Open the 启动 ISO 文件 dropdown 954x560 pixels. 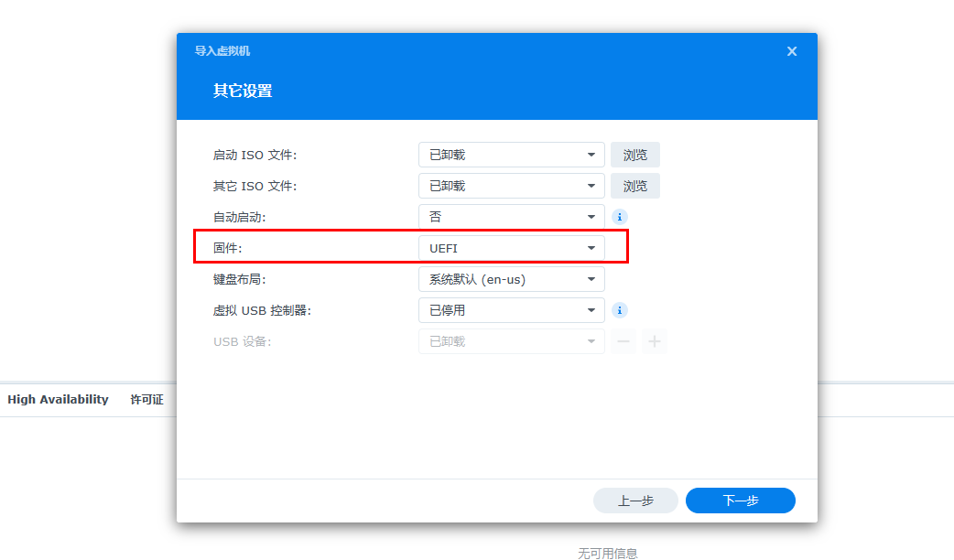(x=511, y=155)
